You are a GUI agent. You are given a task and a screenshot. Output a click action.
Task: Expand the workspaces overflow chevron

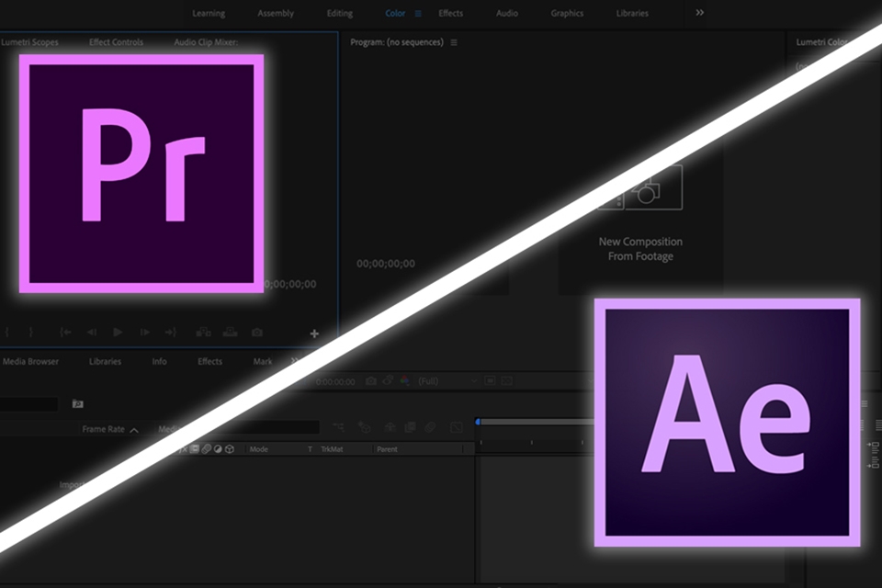[x=700, y=13]
